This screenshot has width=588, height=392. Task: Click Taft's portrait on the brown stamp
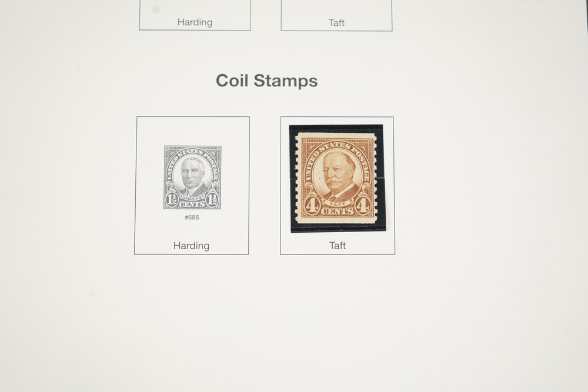tap(338, 175)
